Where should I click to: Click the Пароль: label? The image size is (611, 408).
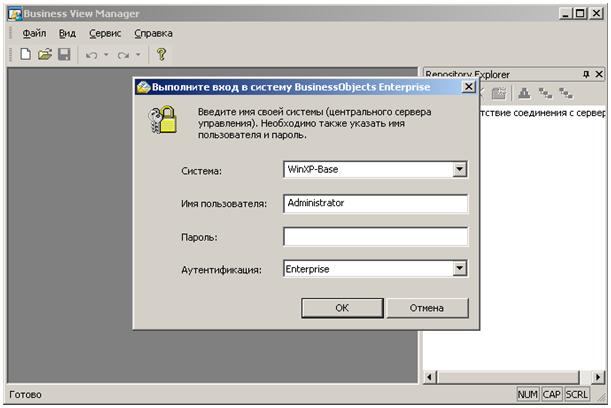[x=199, y=237]
